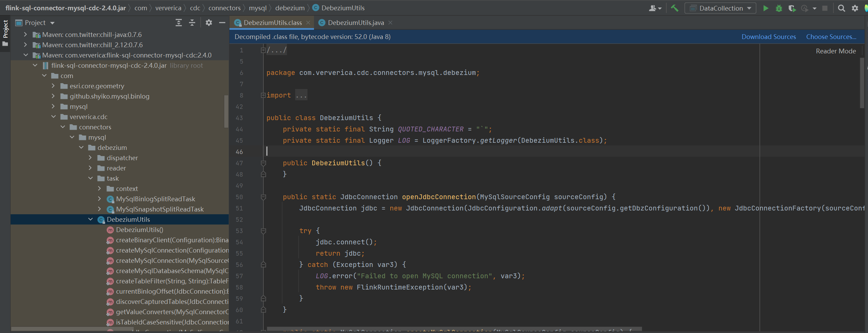This screenshot has height=333, width=868.
Task: Open the Project side tool window button
Action: (5, 33)
